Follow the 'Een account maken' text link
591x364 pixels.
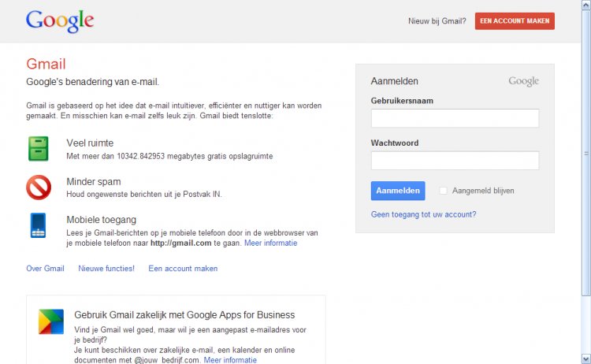tap(183, 269)
